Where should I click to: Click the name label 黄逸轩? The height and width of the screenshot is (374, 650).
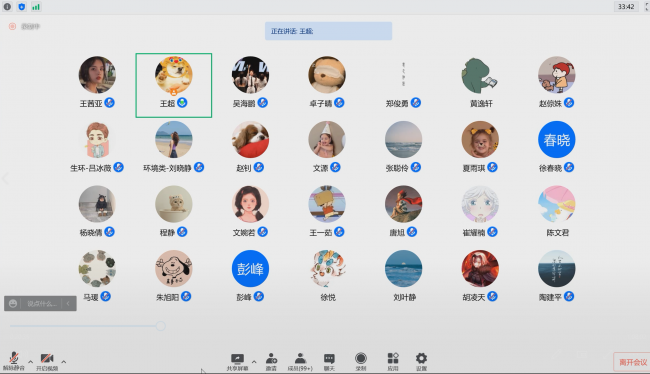click(481, 103)
